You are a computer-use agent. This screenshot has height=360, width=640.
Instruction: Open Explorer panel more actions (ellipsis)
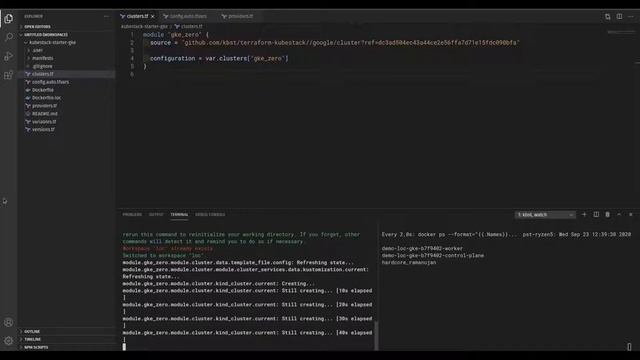click(x=107, y=16)
